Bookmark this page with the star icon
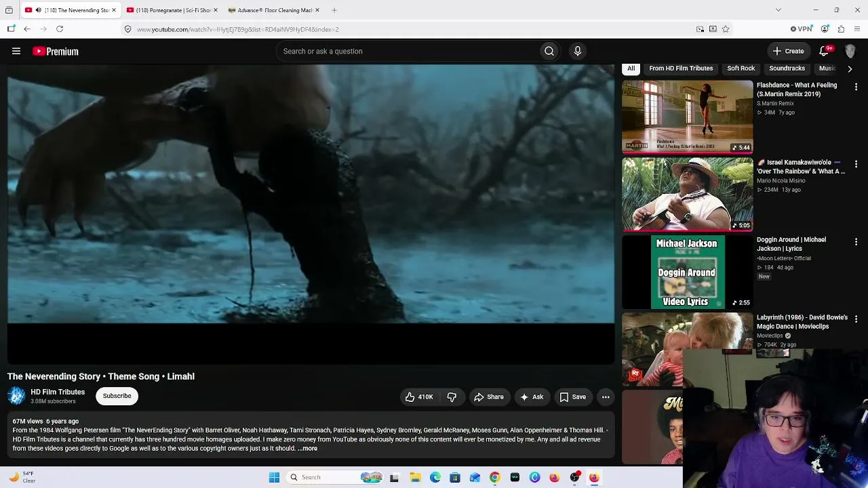Viewport: 868px width, 488px height. pos(726,29)
